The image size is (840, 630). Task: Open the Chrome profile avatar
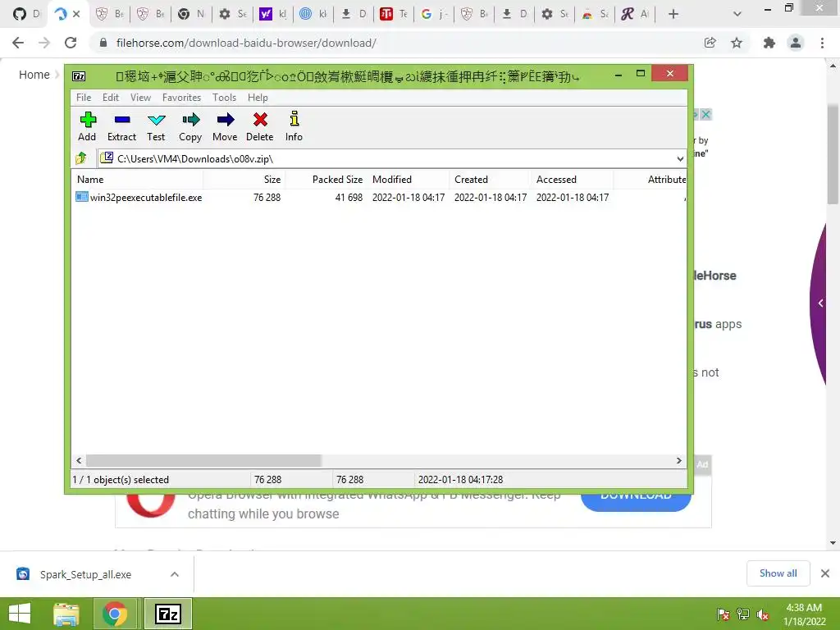(x=796, y=43)
